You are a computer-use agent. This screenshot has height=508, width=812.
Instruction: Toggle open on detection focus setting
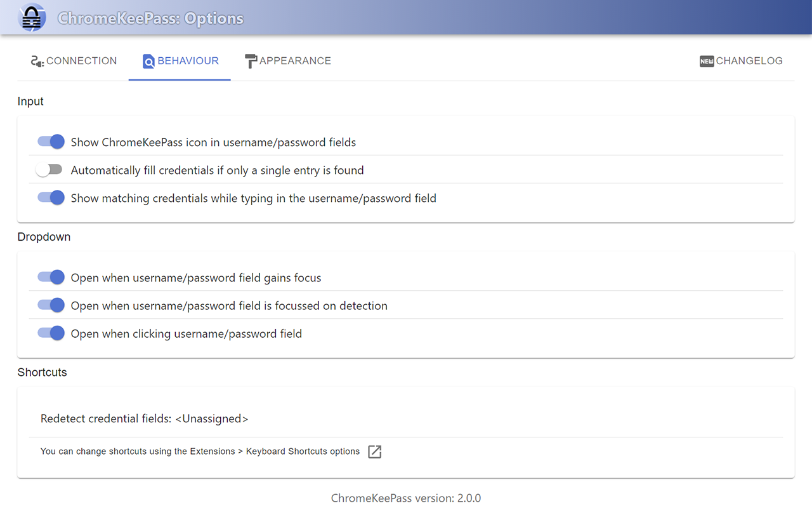50,305
